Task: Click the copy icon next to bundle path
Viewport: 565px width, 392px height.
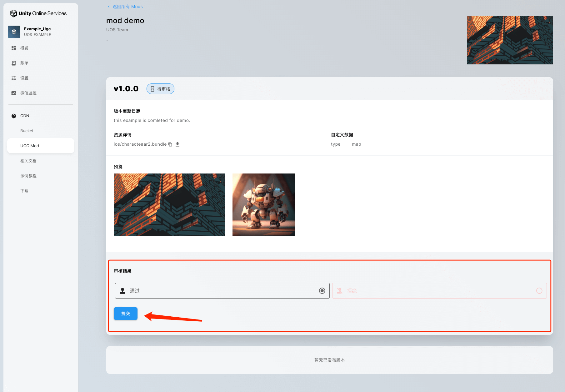Action: click(170, 144)
